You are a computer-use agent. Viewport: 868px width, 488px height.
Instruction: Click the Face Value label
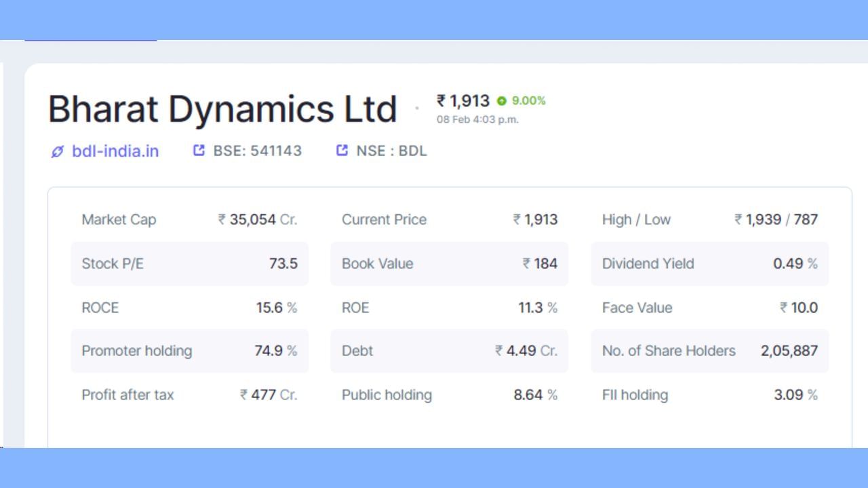coord(637,308)
